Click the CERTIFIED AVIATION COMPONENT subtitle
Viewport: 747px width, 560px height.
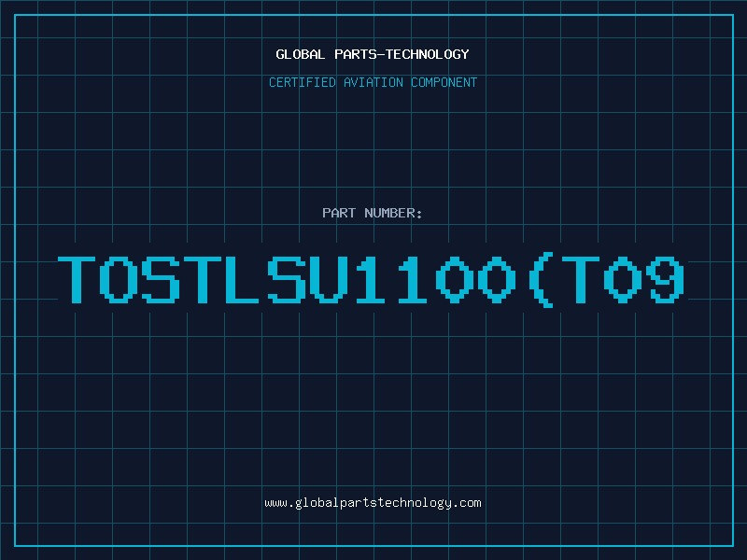coord(373,82)
